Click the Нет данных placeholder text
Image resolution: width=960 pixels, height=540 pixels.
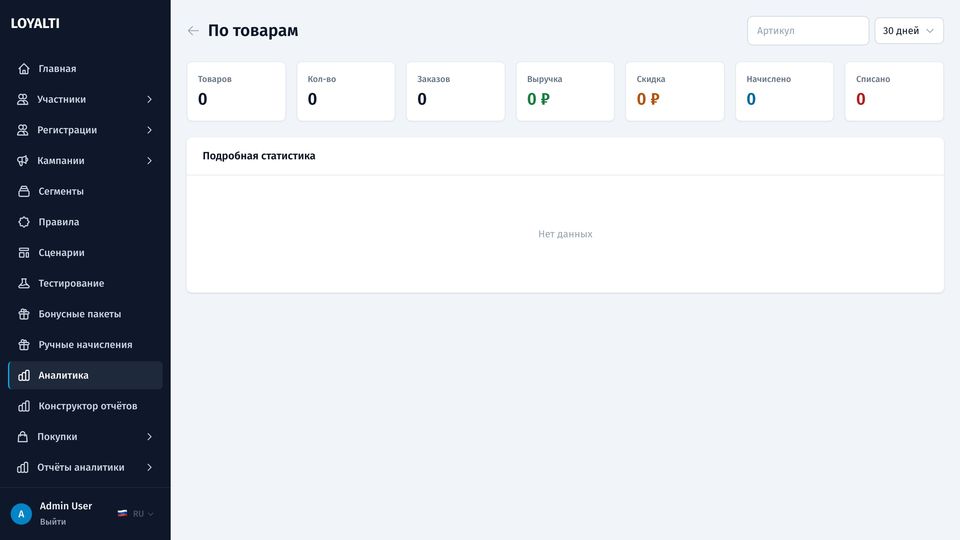[x=565, y=234]
